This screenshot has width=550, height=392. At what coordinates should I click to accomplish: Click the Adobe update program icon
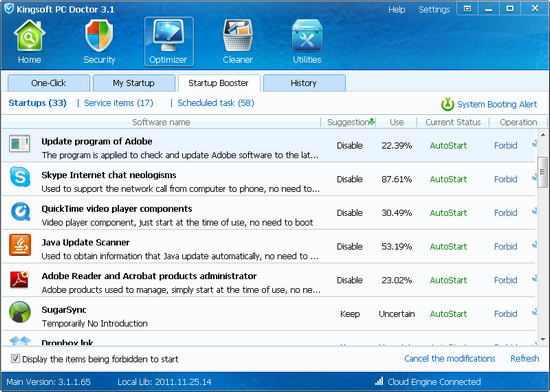(20, 143)
